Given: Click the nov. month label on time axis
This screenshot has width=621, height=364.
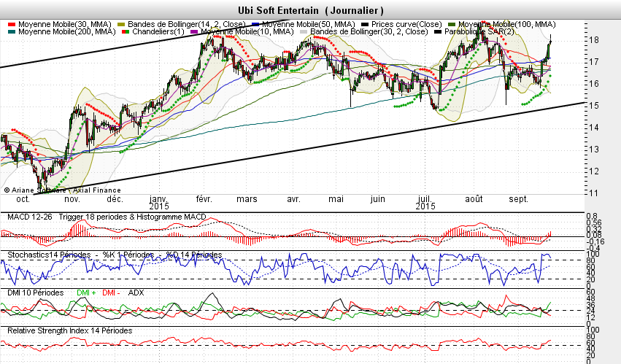Looking at the screenshot, I should coord(72,199).
